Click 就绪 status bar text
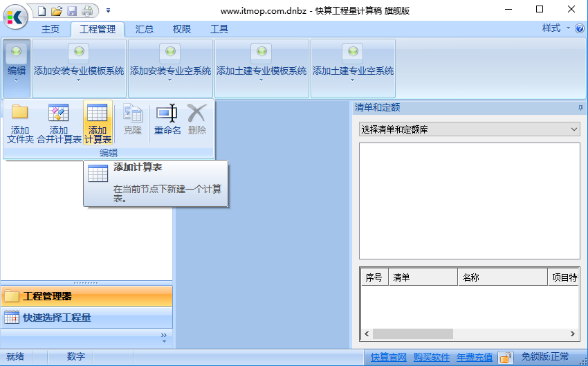This screenshot has height=366, width=588. tap(15, 356)
